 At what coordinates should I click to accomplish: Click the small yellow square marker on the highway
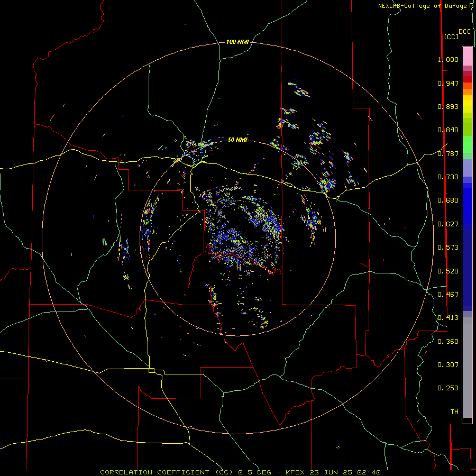point(151,370)
